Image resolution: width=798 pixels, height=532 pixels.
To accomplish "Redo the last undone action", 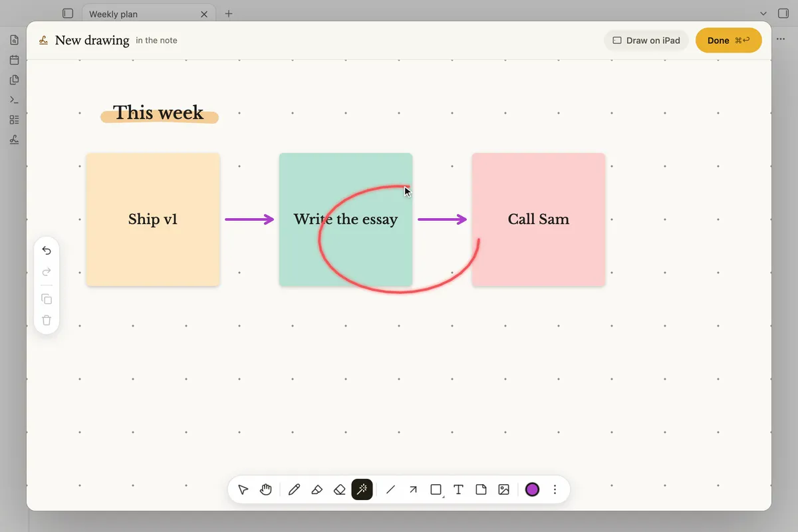I will tap(47, 272).
